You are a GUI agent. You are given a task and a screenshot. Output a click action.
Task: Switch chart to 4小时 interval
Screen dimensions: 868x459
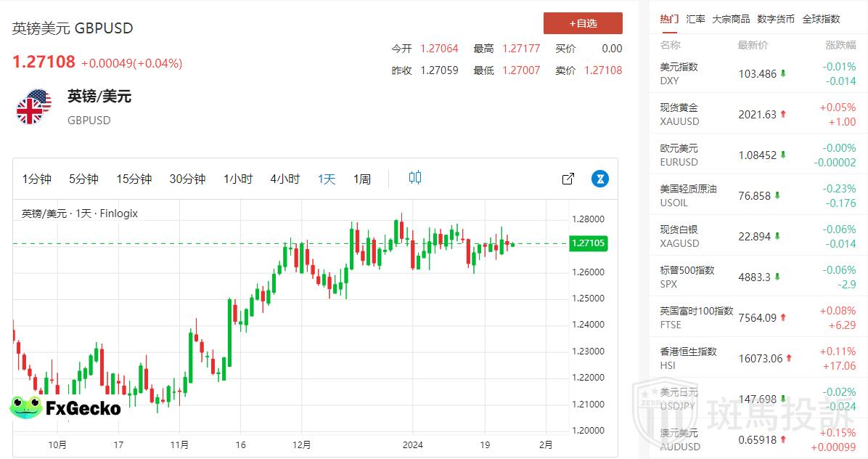click(x=284, y=179)
